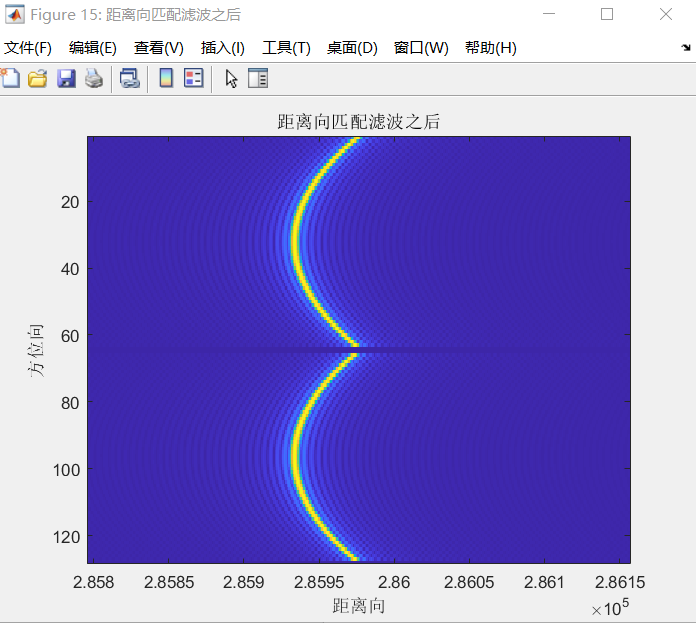
Task: Click the y-axis tick label 100
Action: click(x=67, y=470)
